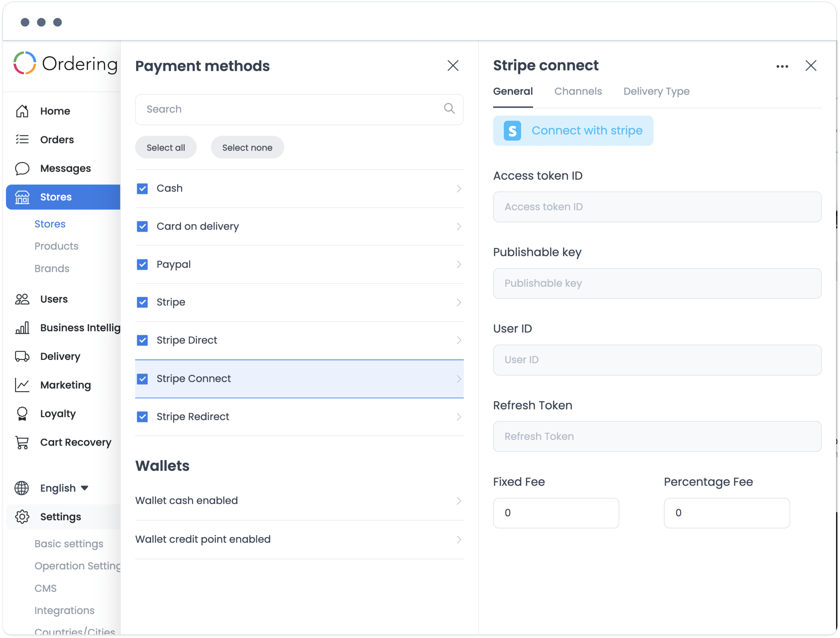Viewport: 840px width, 638px height.
Task: Click the Percentage Fee input field
Action: click(727, 513)
